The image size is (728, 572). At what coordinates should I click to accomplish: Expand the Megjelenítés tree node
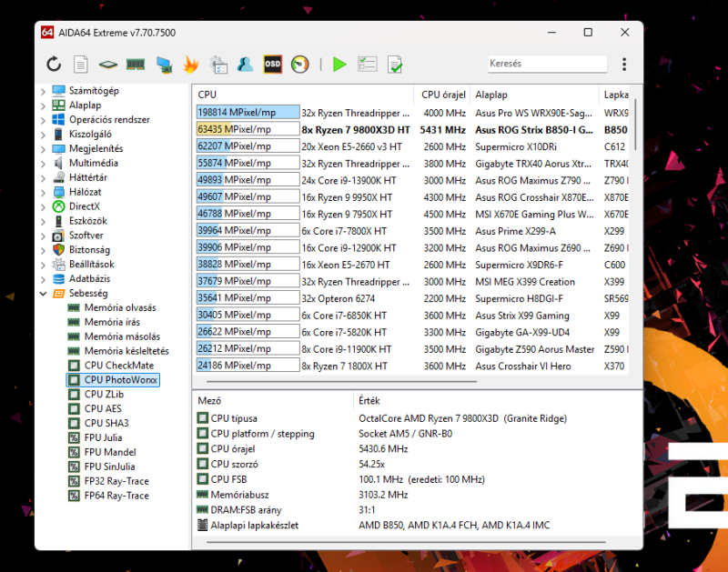point(43,149)
